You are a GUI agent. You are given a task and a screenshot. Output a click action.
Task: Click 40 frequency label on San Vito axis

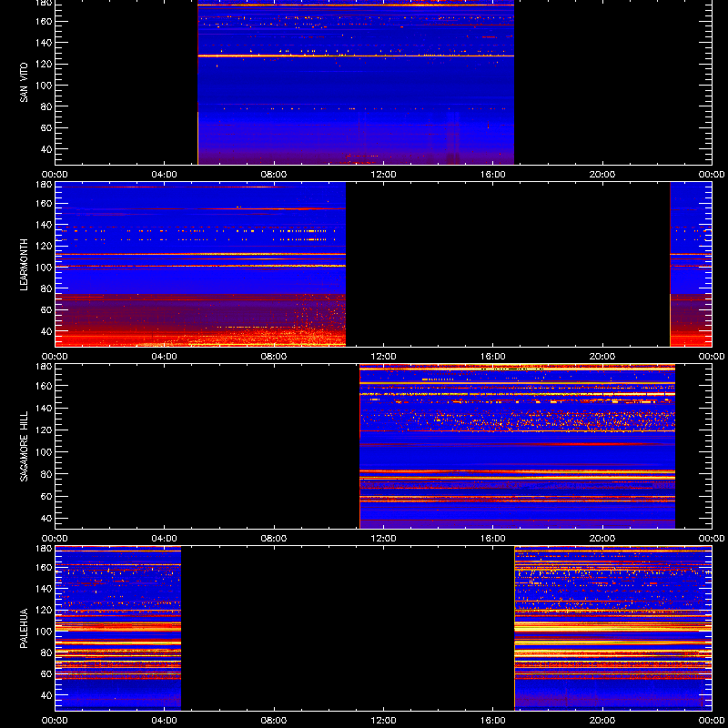47,149
